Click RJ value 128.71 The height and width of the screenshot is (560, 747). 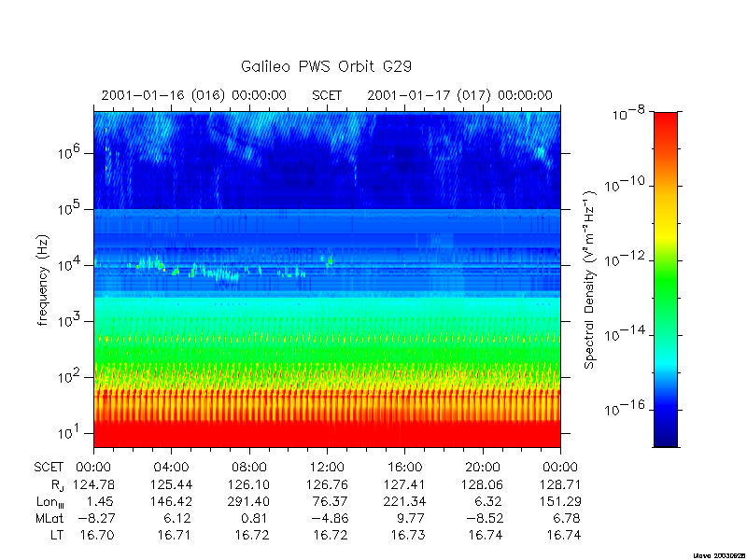pyautogui.click(x=560, y=484)
